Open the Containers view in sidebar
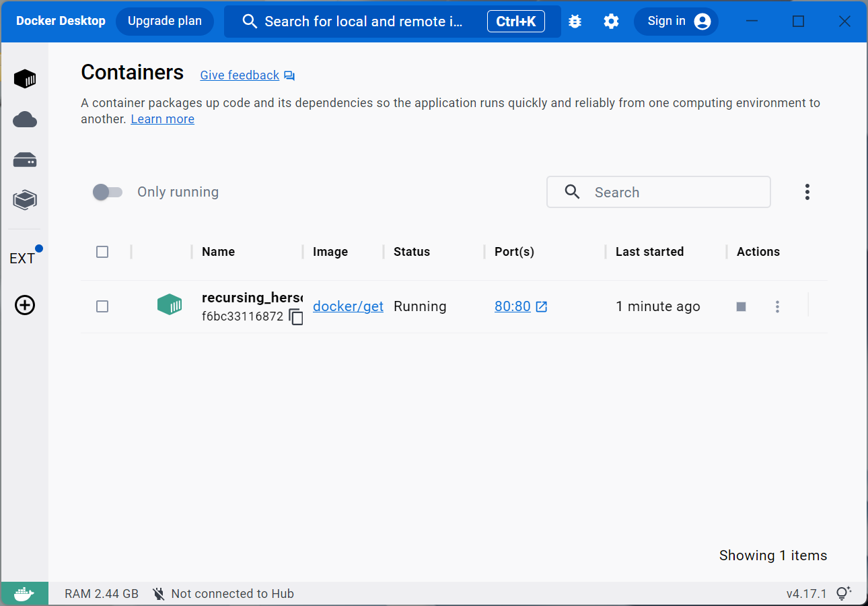Viewport: 868px width, 606px height. [25, 79]
